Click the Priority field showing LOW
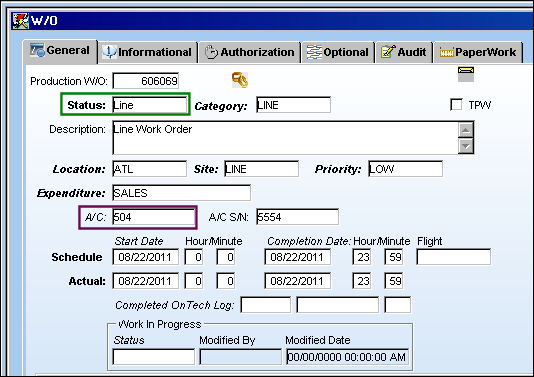The width and height of the screenshot is (534, 377). pyautogui.click(x=406, y=169)
